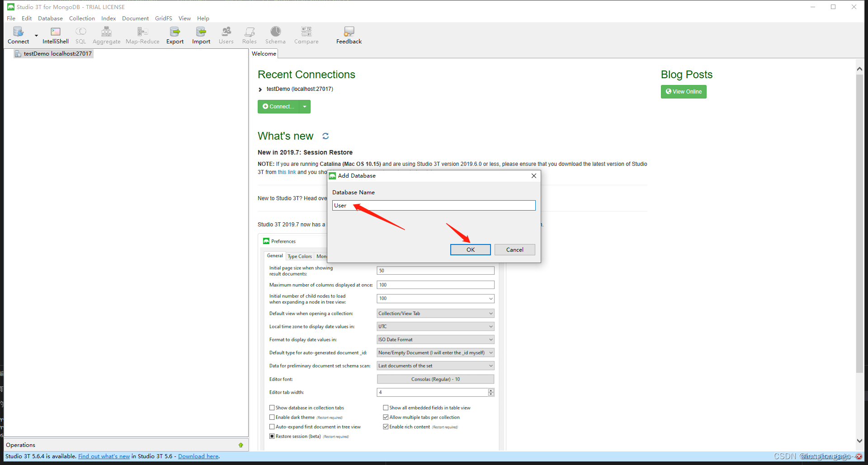Open the Collection menu
Screen dimensions: 868x465
tap(82, 19)
